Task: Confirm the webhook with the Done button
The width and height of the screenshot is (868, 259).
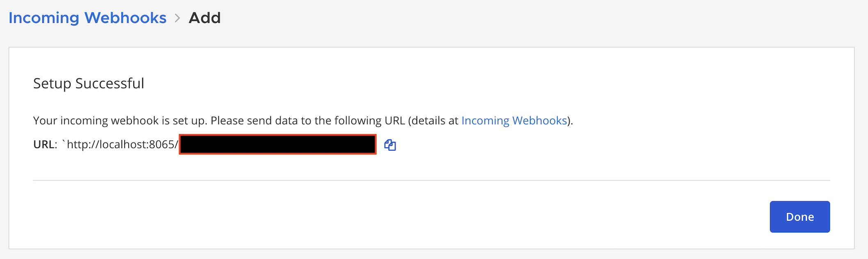Action: tap(799, 216)
